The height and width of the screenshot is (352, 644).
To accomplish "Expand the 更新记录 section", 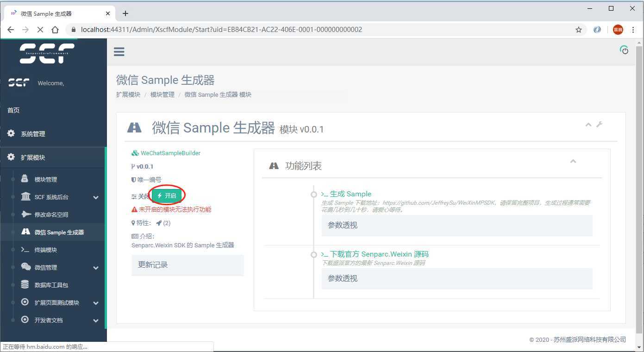I will coord(188,265).
